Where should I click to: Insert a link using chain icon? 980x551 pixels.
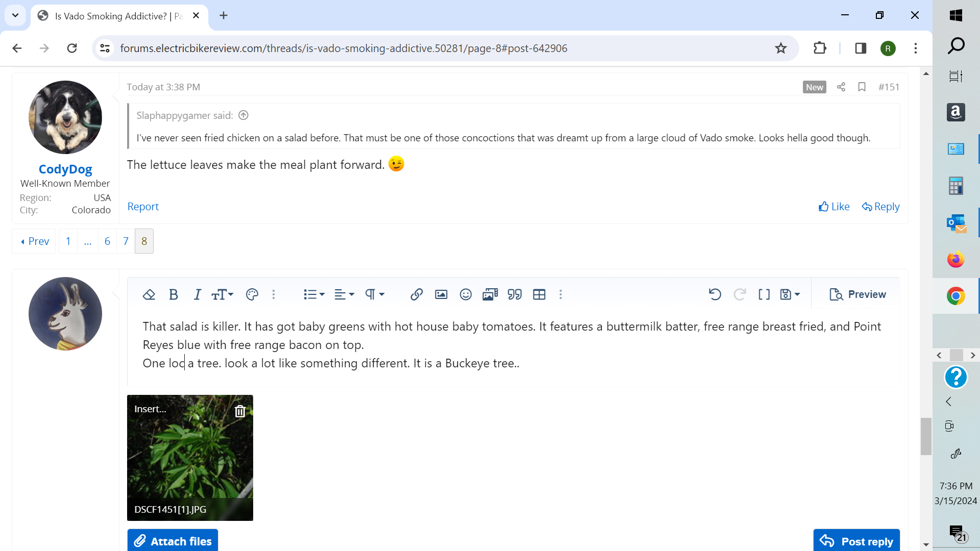click(x=416, y=294)
